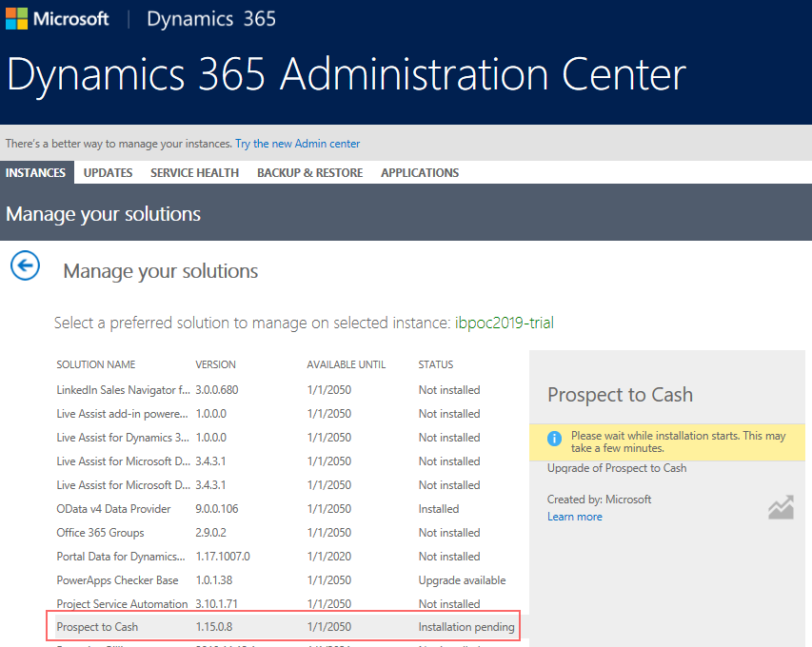Select LinkedIn Sales Navigator solution

point(123,390)
